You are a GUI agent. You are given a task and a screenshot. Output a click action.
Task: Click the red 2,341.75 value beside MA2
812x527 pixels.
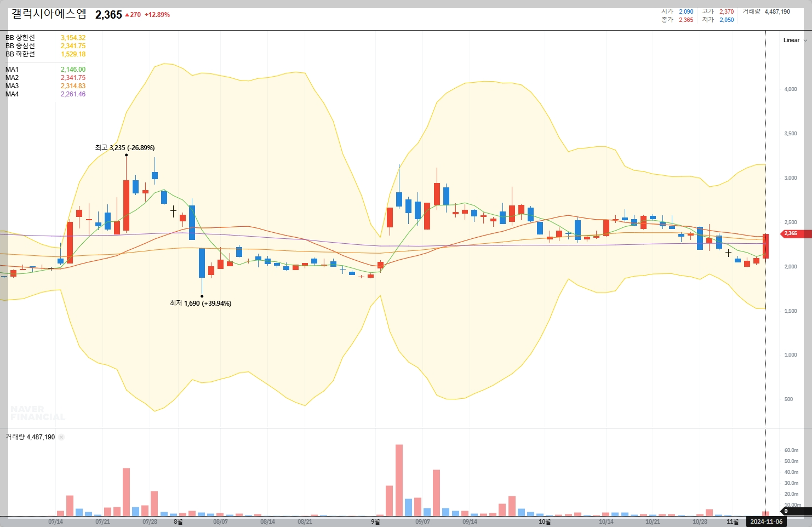[73, 78]
